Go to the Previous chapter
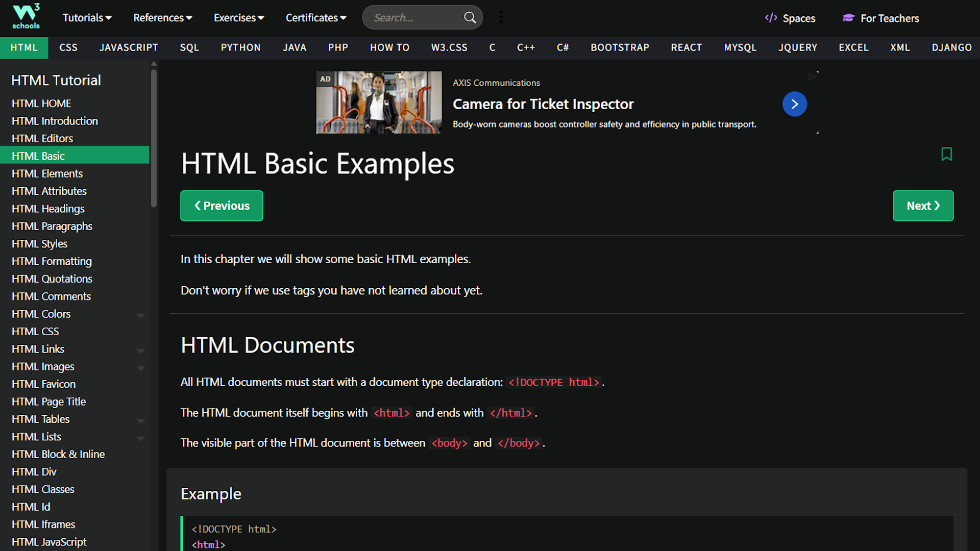Viewport: 980px width, 551px height. click(222, 206)
